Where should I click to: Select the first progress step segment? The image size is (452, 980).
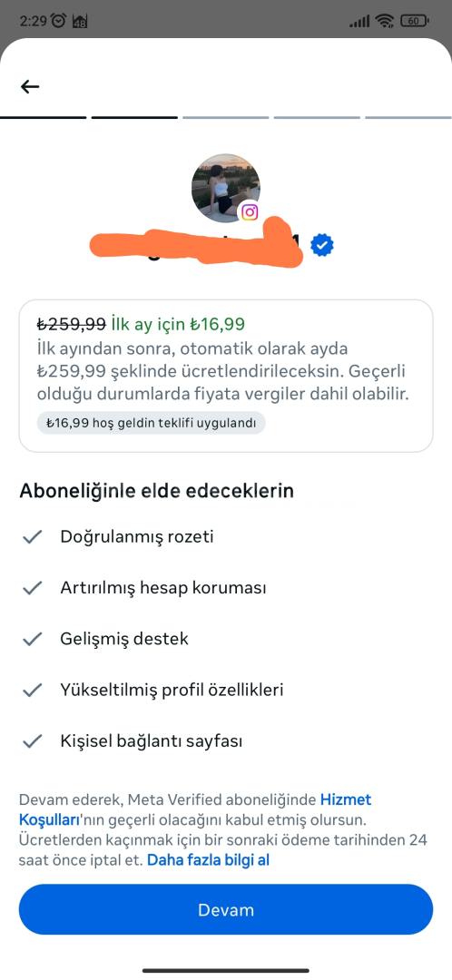click(x=44, y=117)
